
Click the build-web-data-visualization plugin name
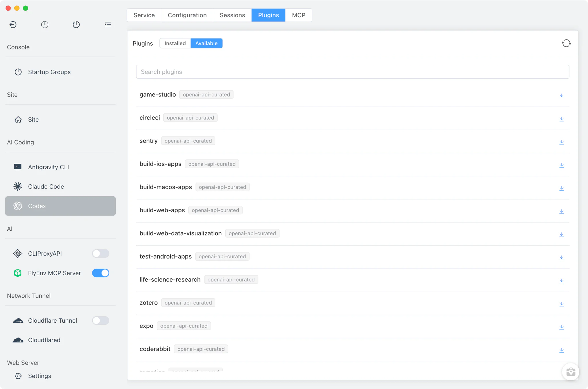[181, 233]
